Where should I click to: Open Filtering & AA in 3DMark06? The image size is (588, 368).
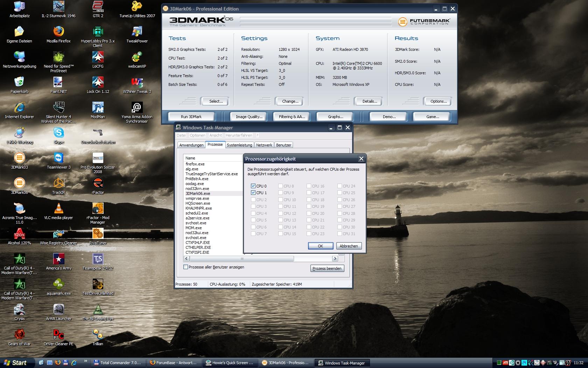(x=292, y=117)
